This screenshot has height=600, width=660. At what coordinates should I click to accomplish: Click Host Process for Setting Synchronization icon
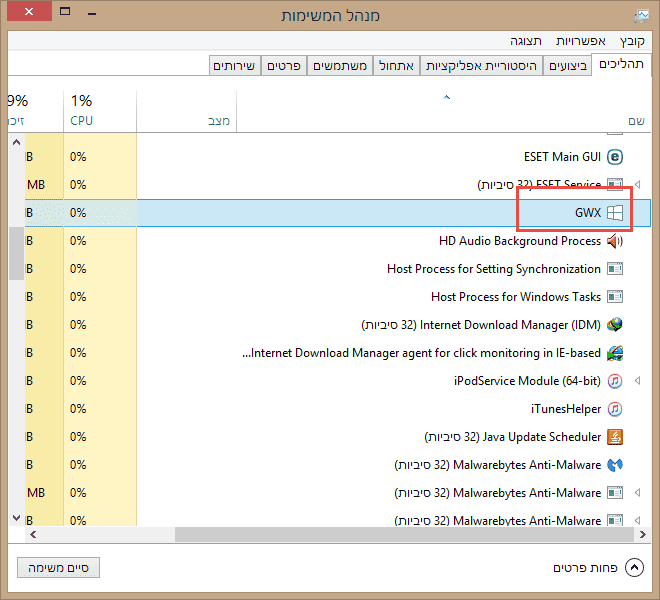click(615, 269)
